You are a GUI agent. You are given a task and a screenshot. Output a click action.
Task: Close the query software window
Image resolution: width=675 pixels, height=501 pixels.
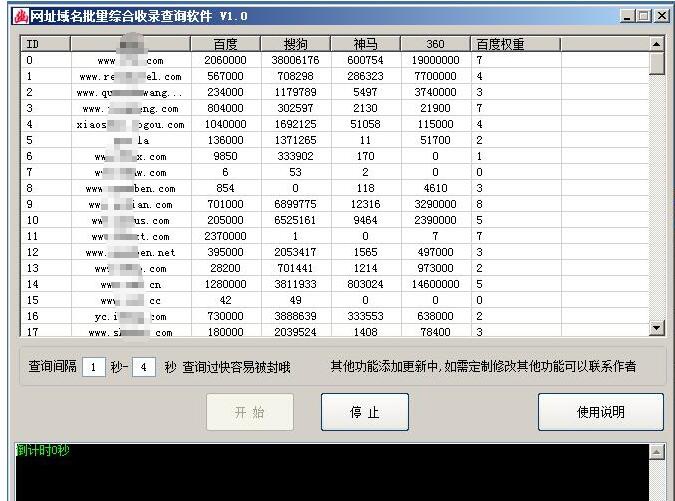click(661, 16)
